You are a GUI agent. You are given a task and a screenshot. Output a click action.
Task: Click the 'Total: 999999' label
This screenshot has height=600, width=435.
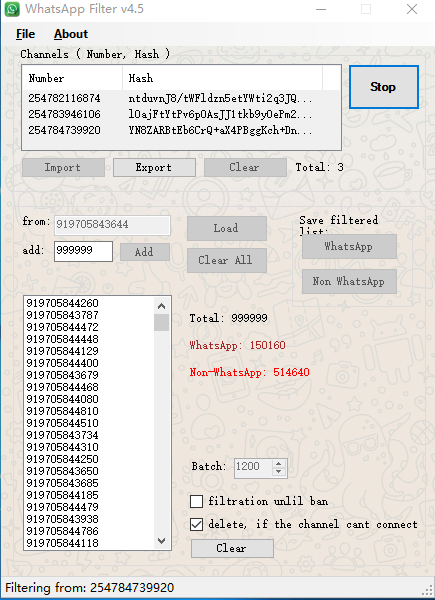coord(228,318)
